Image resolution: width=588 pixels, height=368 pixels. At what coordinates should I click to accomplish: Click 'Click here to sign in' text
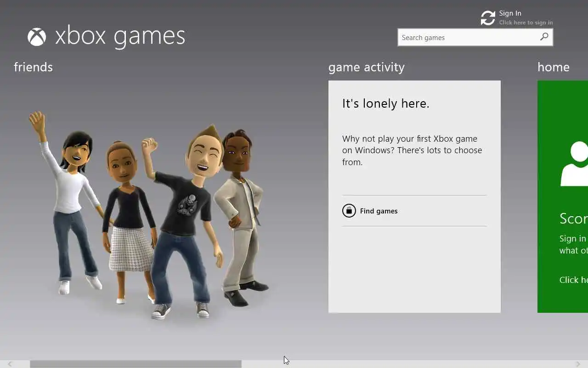(526, 23)
